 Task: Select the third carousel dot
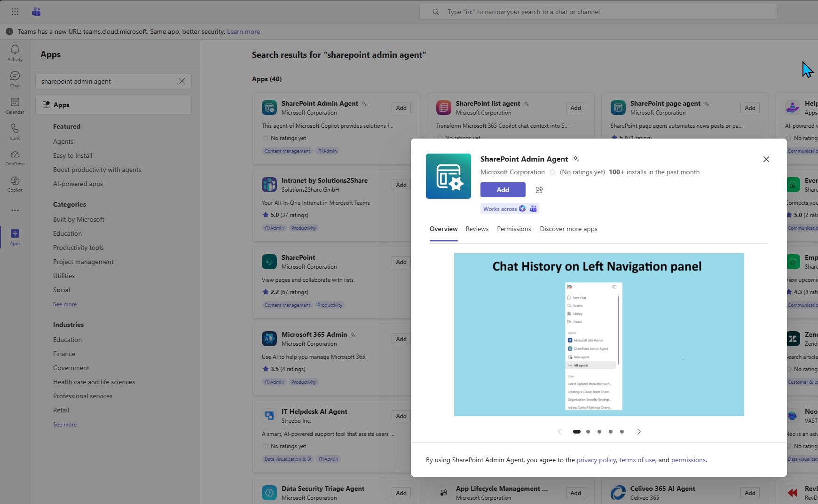pos(599,432)
